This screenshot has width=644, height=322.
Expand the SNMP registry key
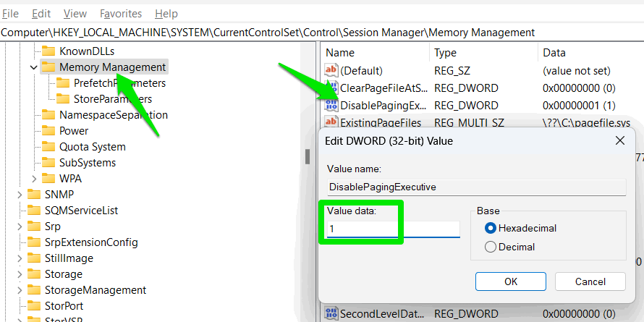[x=19, y=195]
